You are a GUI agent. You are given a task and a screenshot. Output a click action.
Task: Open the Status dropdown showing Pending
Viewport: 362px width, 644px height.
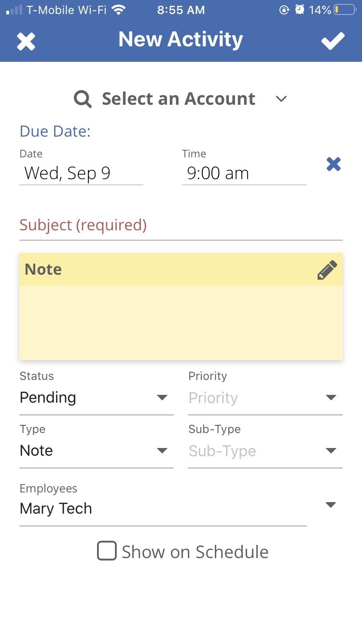tap(97, 398)
